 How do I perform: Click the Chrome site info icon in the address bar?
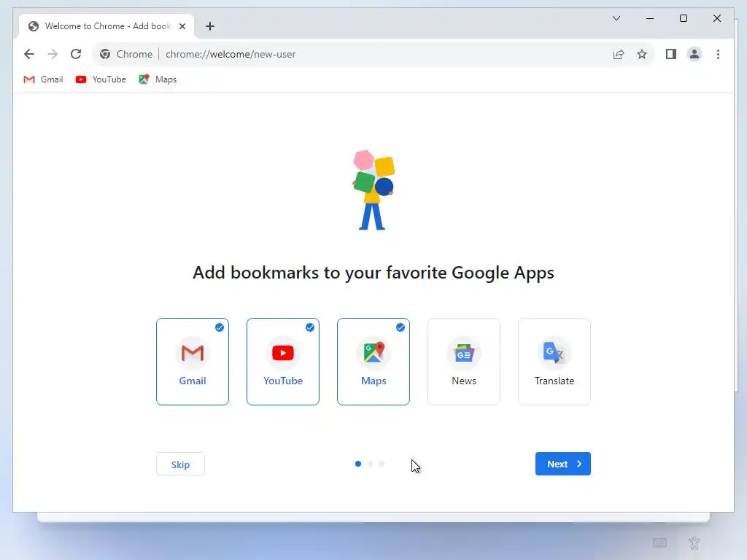pos(105,54)
